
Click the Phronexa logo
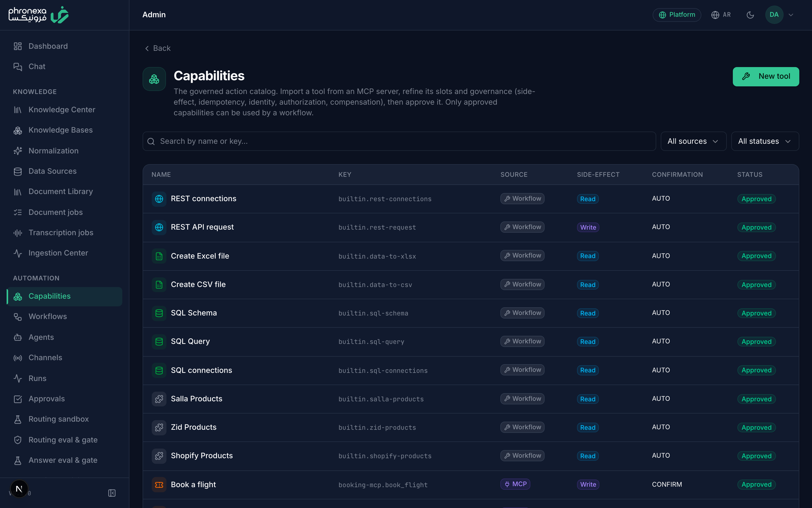(x=38, y=15)
